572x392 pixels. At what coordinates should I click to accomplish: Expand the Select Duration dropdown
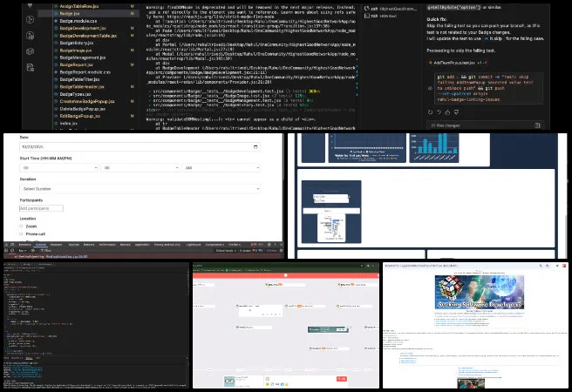[139, 188]
